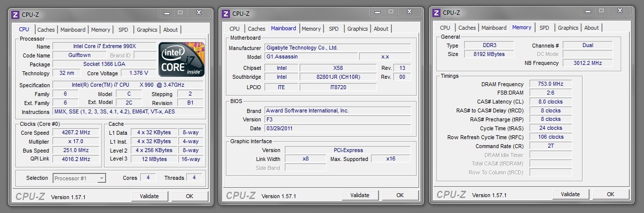644x213 pixels.
Task: Click the Name field Intel Core i7 Extreme 990X
Action: coord(104,47)
